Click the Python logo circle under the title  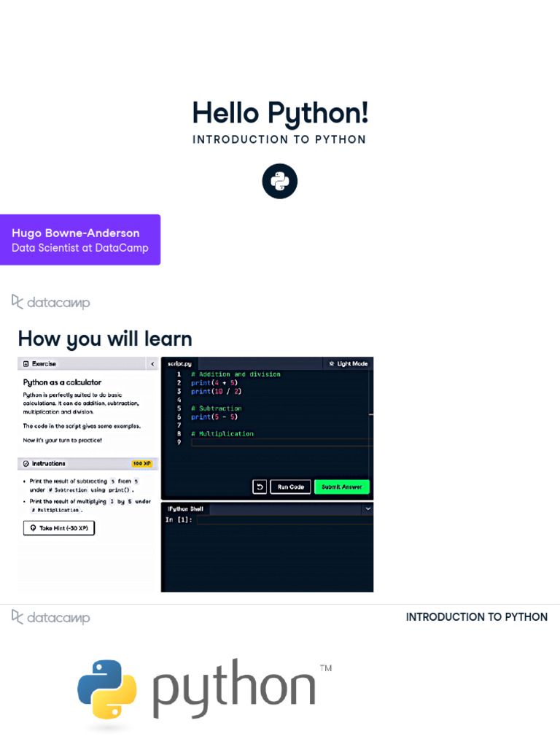(x=279, y=181)
